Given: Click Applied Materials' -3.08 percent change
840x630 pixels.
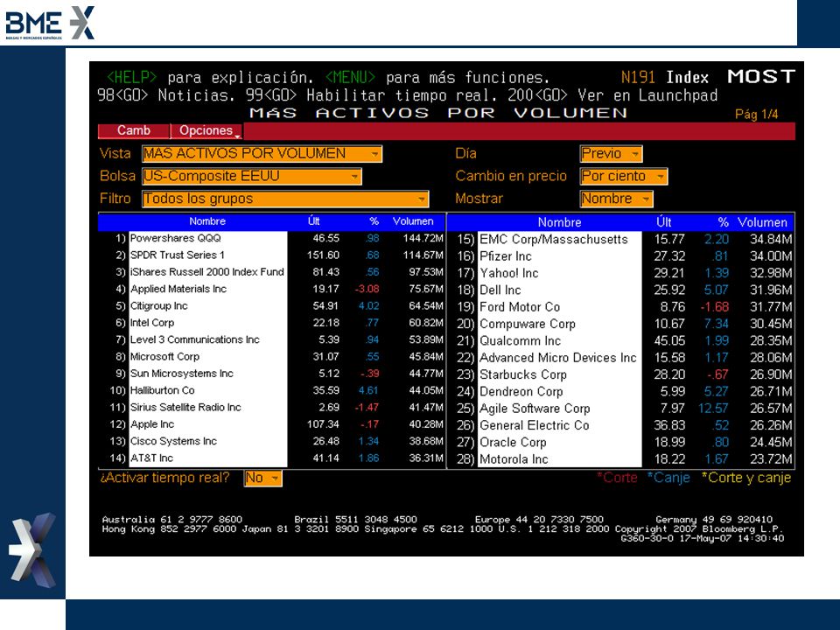Looking at the screenshot, I should coord(367,290).
